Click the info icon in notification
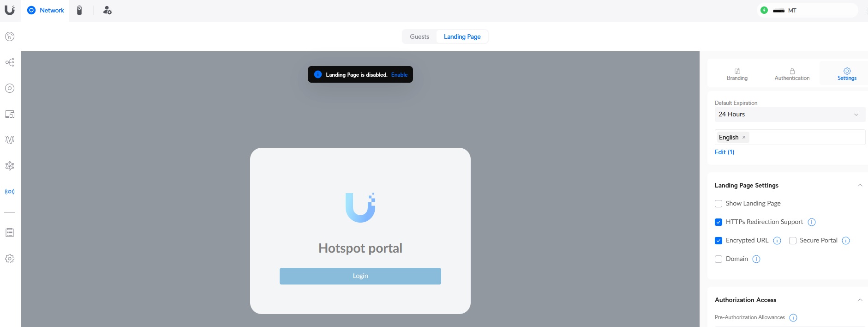868x327 pixels. click(x=318, y=74)
